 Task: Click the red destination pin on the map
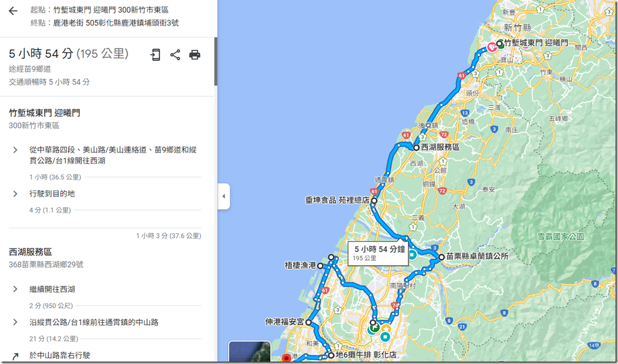tap(287, 357)
